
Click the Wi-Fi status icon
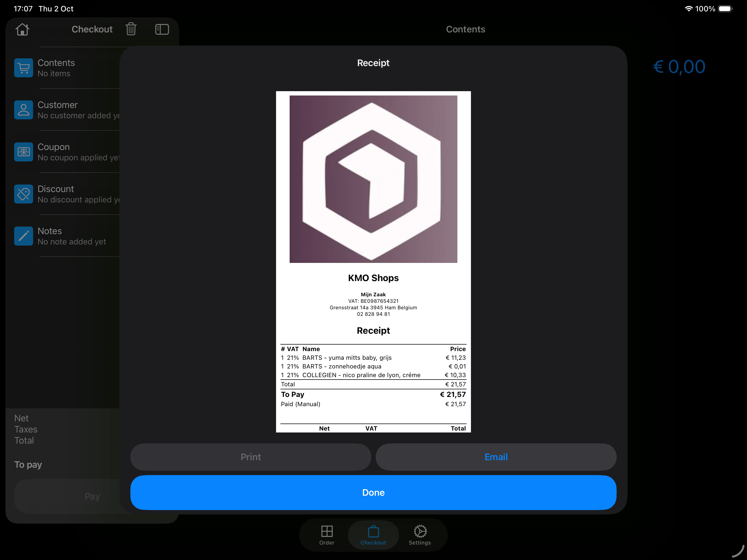click(688, 9)
